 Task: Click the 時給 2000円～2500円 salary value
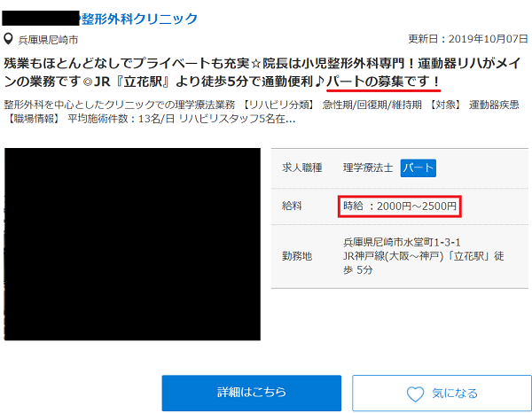[x=400, y=206]
